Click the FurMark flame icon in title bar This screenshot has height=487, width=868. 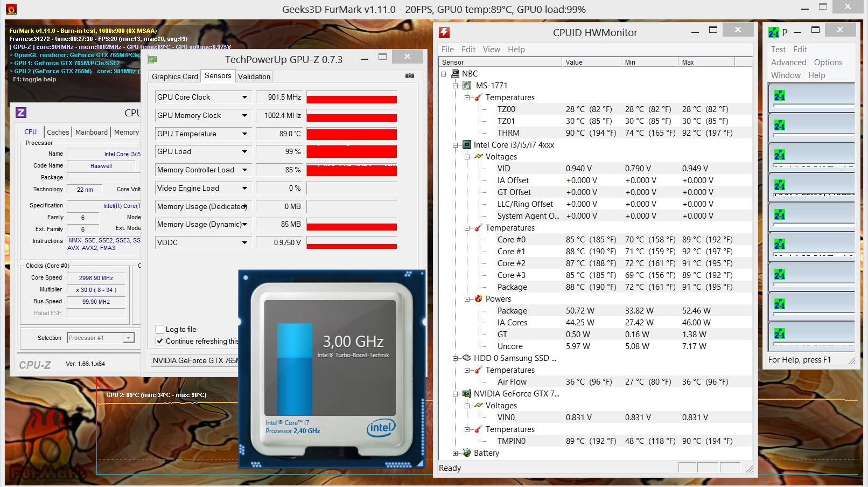11,9
